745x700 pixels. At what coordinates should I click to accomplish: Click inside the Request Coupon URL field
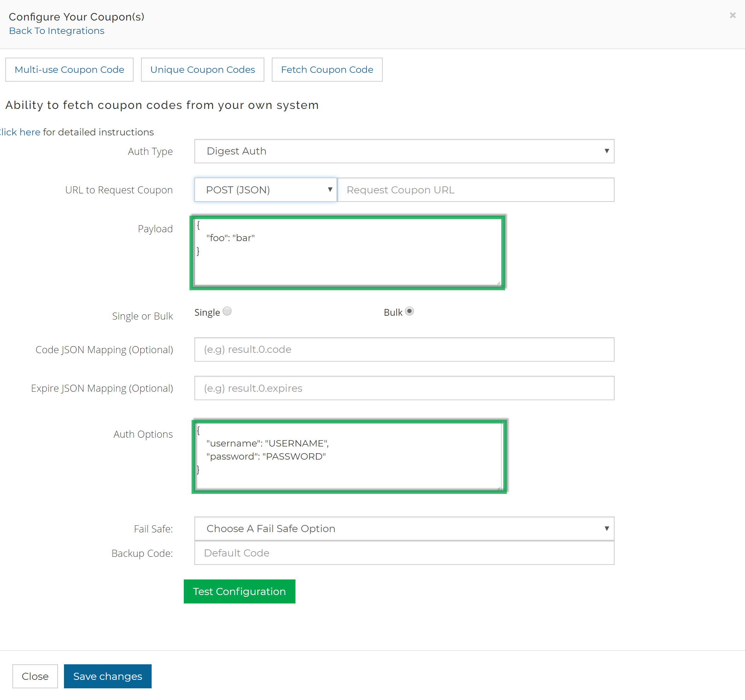[475, 190]
